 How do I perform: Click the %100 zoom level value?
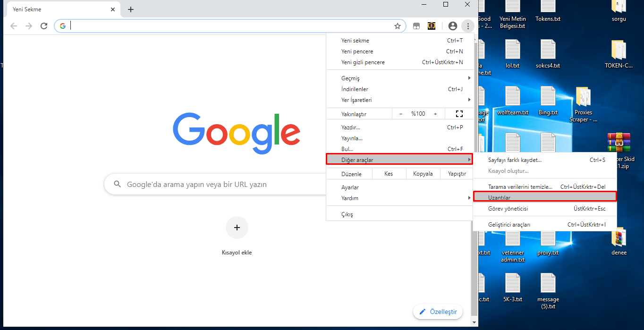click(x=418, y=114)
